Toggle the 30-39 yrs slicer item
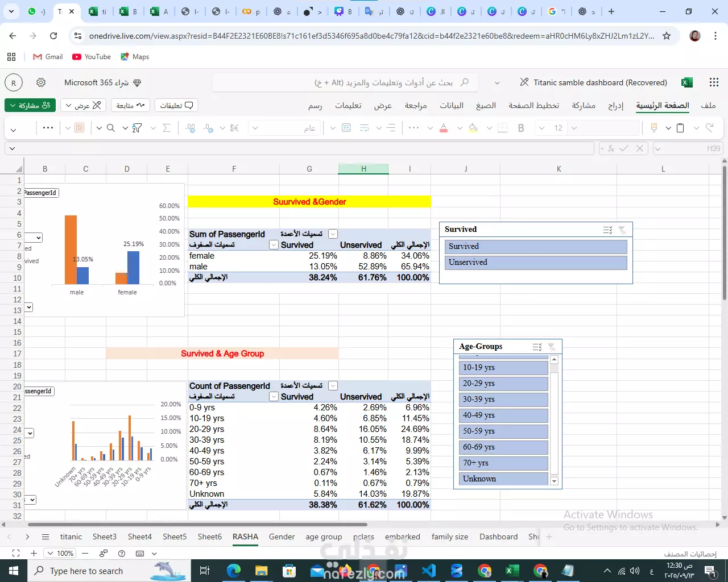 pyautogui.click(x=503, y=400)
